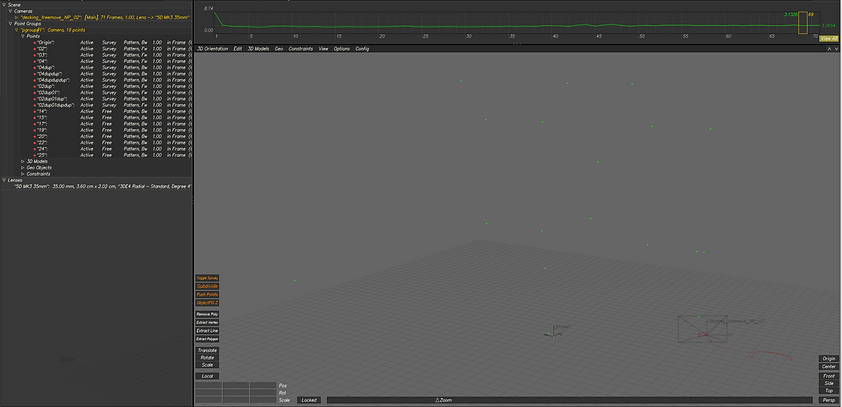The height and width of the screenshot is (407, 842).
Task: Open the 3D Models menu
Action: 258,49
